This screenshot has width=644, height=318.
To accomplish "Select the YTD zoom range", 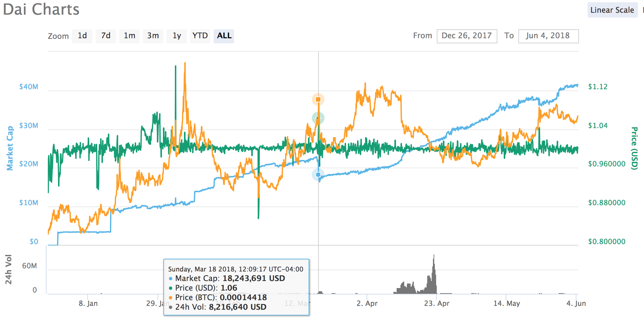I will pyautogui.click(x=200, y=36).
